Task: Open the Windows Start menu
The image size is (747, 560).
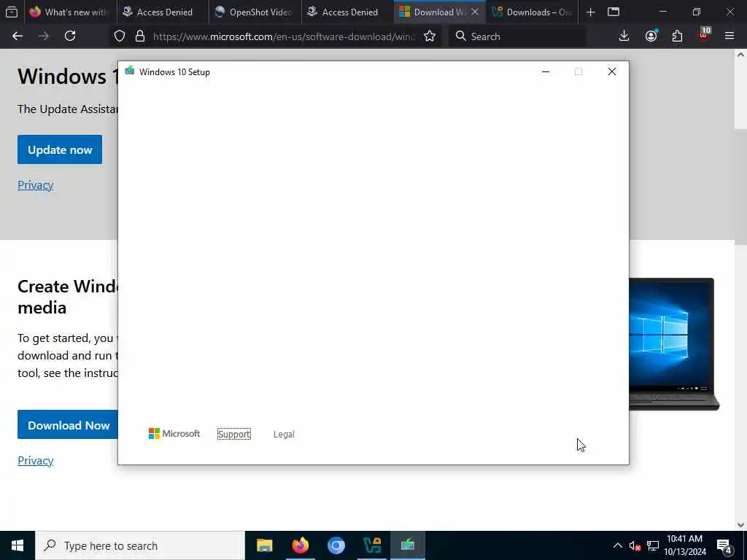Action: [x=18, y=545]
